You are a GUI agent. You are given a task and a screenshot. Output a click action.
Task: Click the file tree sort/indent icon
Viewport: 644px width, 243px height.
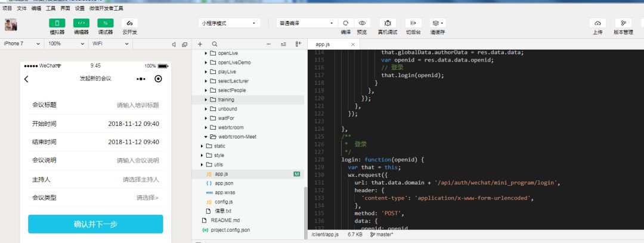(x=283, y=44)
